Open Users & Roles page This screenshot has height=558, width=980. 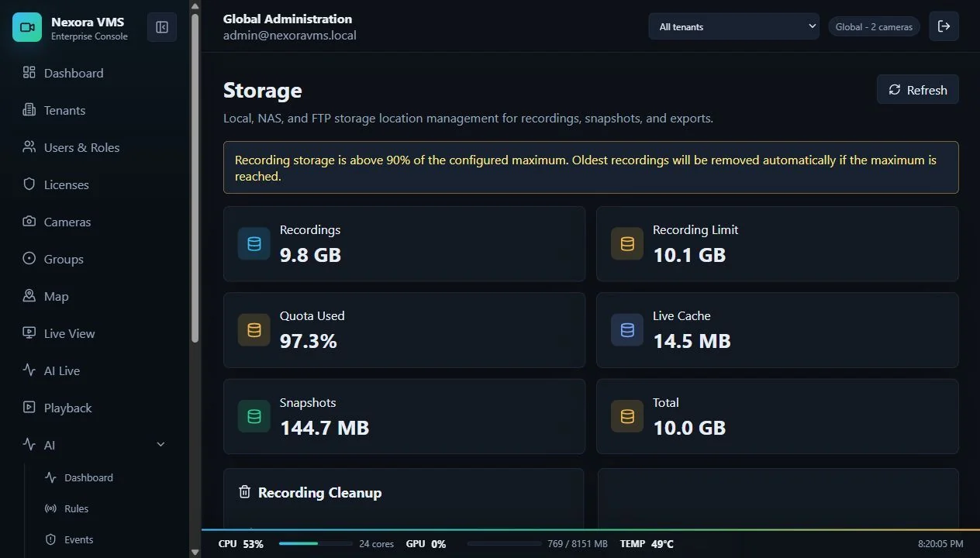coord(95,147)
